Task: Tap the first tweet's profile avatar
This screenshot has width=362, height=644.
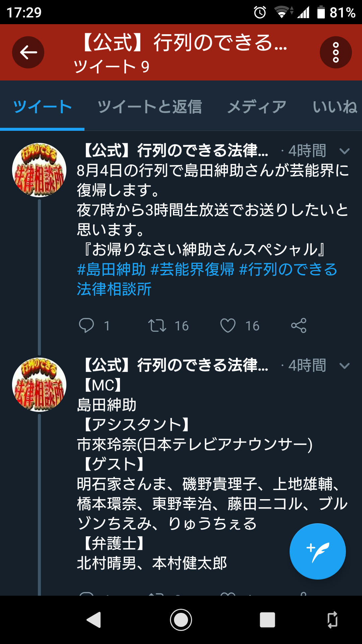Action: click(39, 170)
